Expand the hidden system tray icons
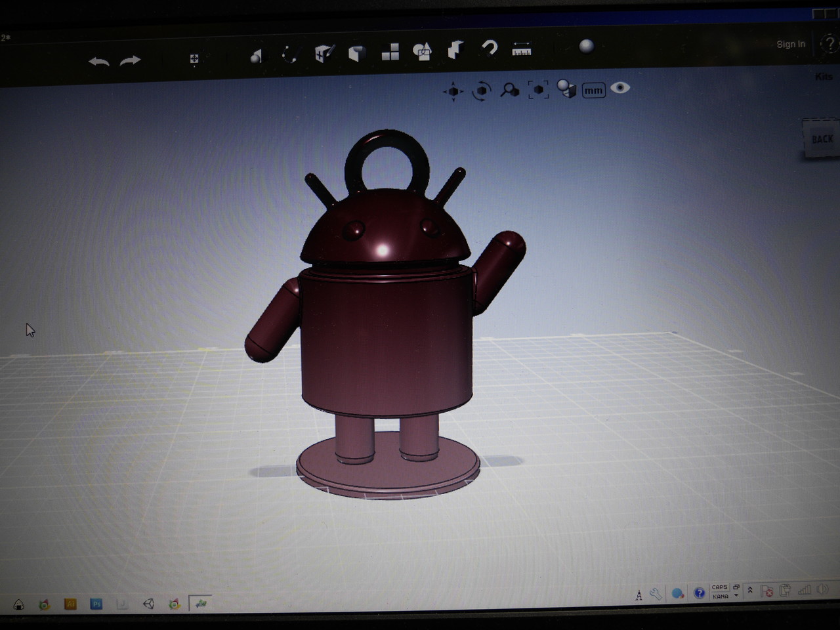Screen dimensions: 840x630 click(x=750, y=591)
